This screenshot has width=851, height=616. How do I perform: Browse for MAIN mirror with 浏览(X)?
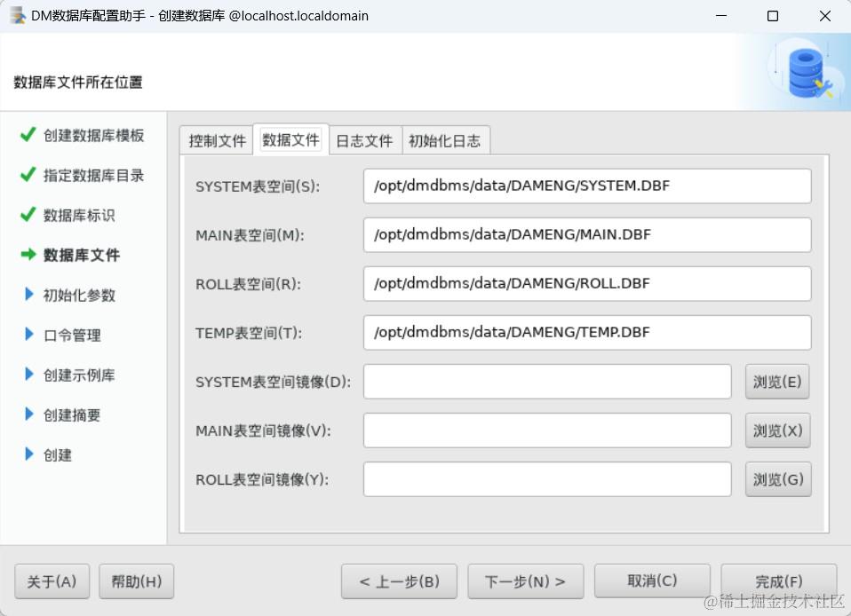777,430
